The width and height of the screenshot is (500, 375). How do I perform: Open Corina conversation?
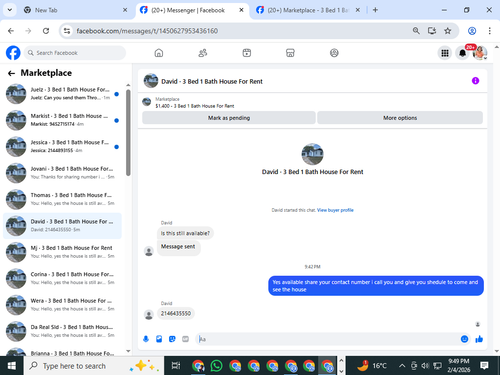tap(62, 278)
